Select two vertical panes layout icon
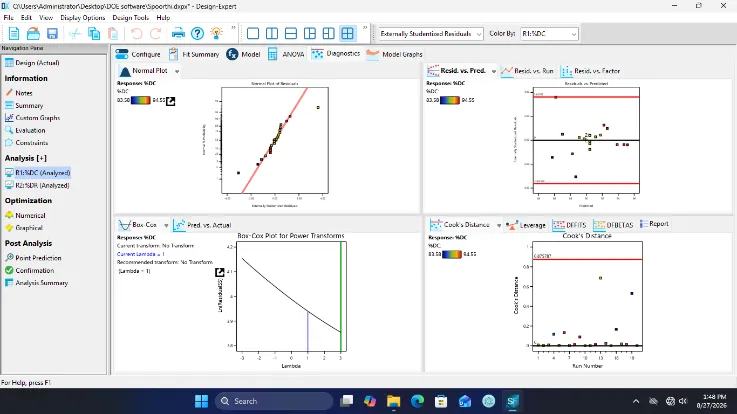737x414 pixels. coord(272,33)
